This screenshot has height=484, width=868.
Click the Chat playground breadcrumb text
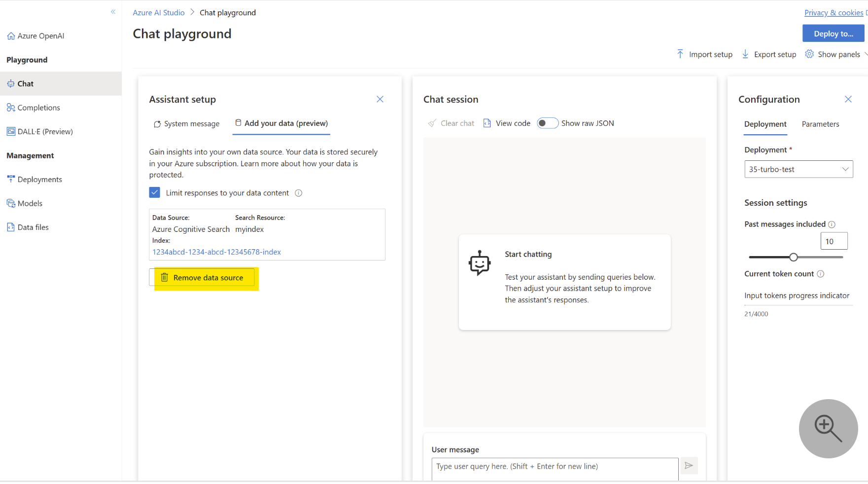pyautogui.click(x=228, y=13)
